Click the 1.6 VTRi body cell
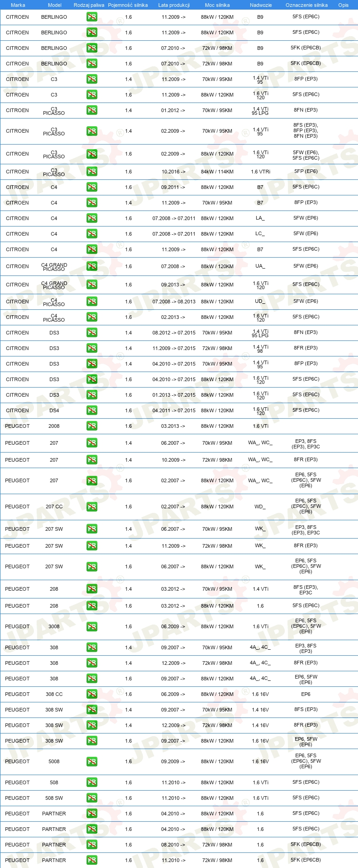Screen dimensions: 358x868 point(260,172)
